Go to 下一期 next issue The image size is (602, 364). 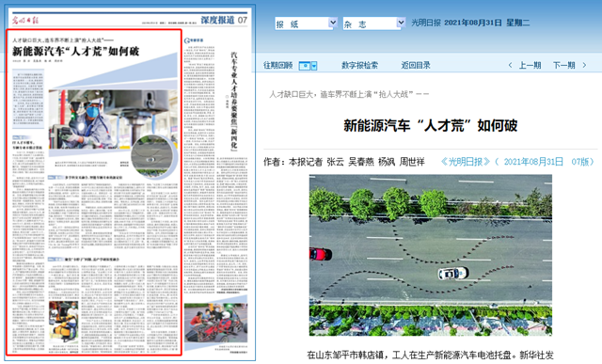pos(564,65)
